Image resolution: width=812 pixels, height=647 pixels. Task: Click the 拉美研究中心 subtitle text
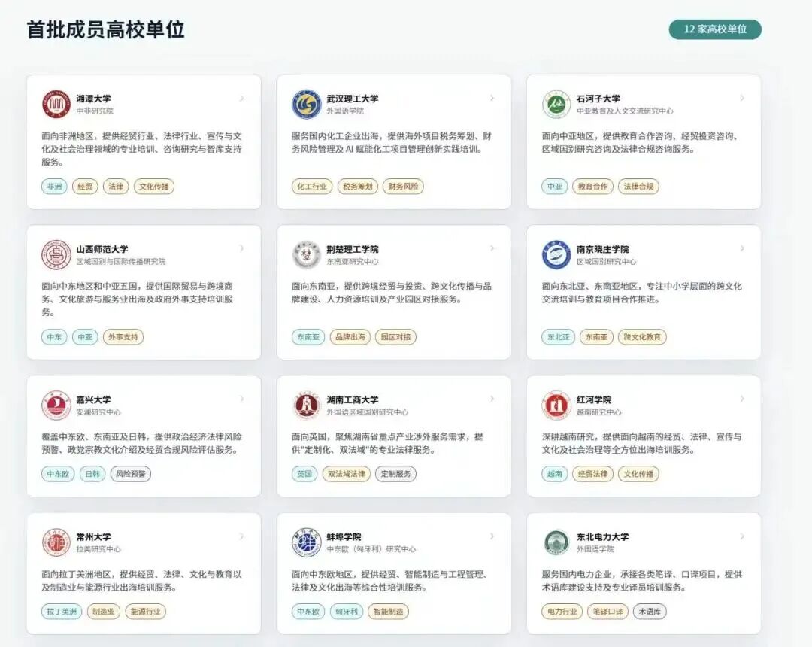98,549
